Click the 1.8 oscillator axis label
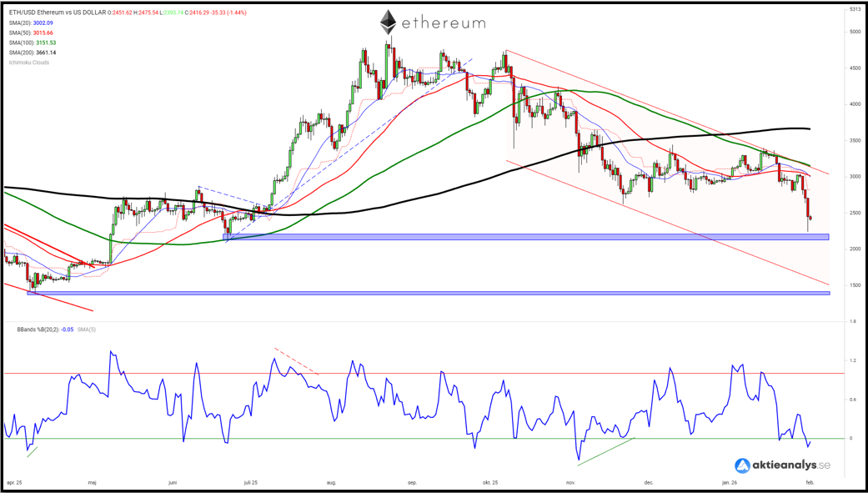The image size is (868, 493). [852, 321]
